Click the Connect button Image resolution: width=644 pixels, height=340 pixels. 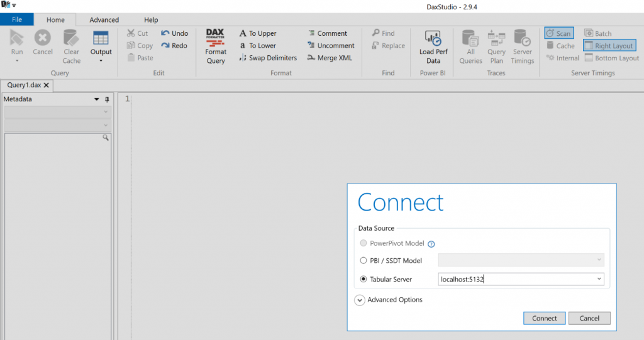tap(544, 318)
